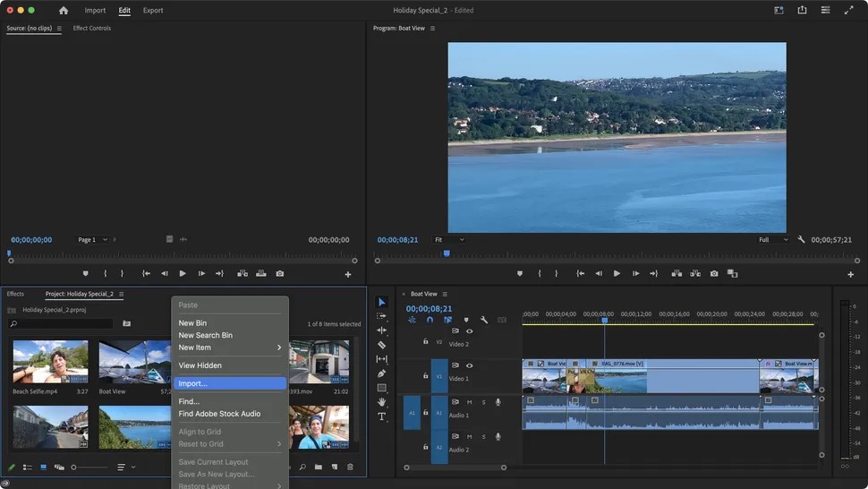Image resolution: width=868 pixels, height=489 pixels.
Task: Select the Hand tool
Action: point(381,402)
